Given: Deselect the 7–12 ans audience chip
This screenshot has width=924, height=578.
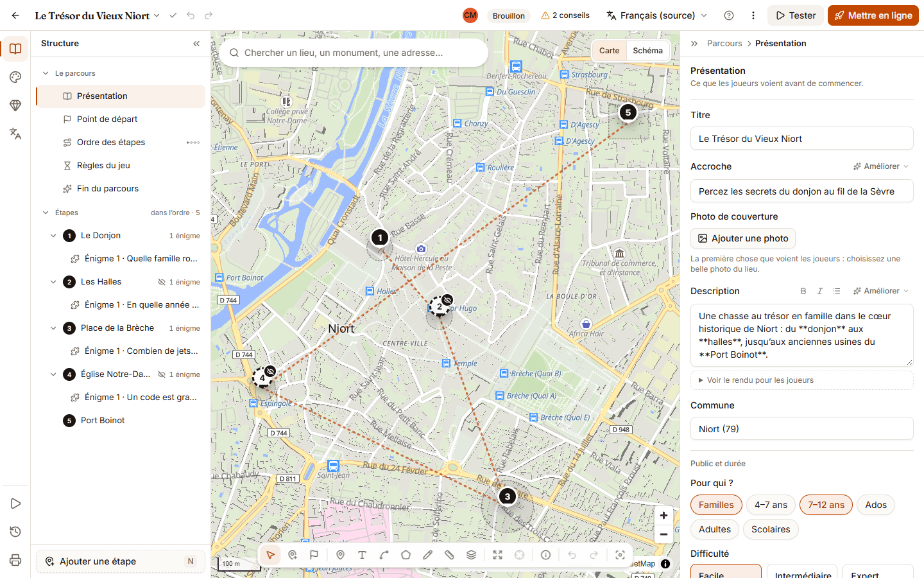Looking at the screenshot, I should (826, 505).
